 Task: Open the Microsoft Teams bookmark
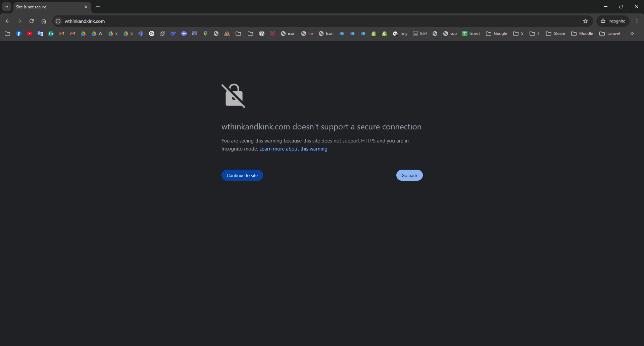pyautogui.click(x=141, y=34)
